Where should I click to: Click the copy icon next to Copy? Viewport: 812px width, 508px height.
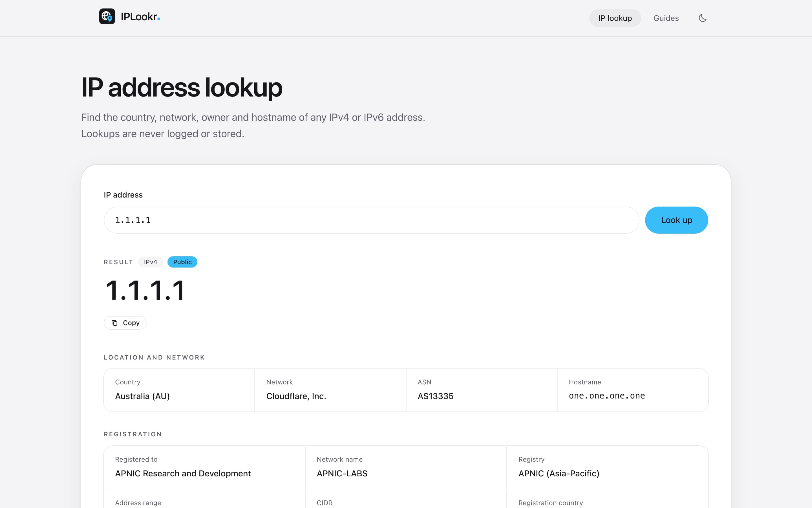114,323
